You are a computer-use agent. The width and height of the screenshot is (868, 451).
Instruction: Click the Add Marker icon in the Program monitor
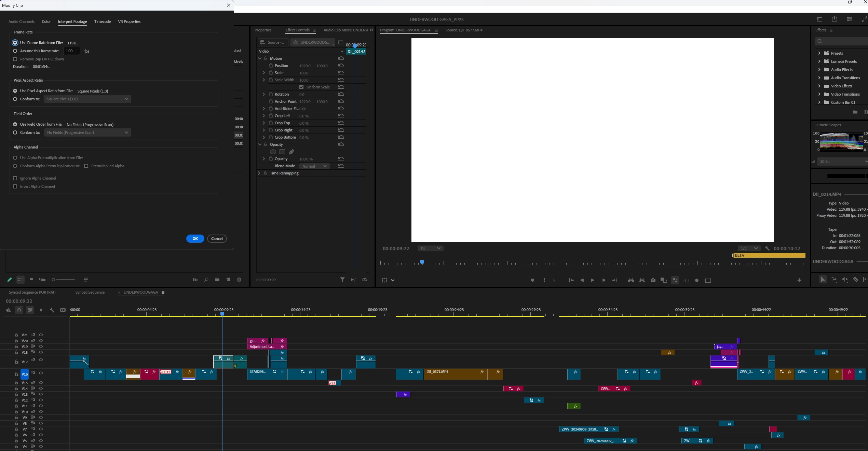click(x=532, y=280)
